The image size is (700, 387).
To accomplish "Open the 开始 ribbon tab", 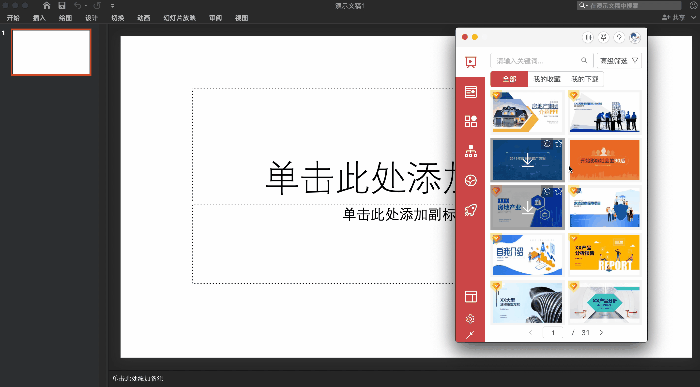I will click(13, 18).
